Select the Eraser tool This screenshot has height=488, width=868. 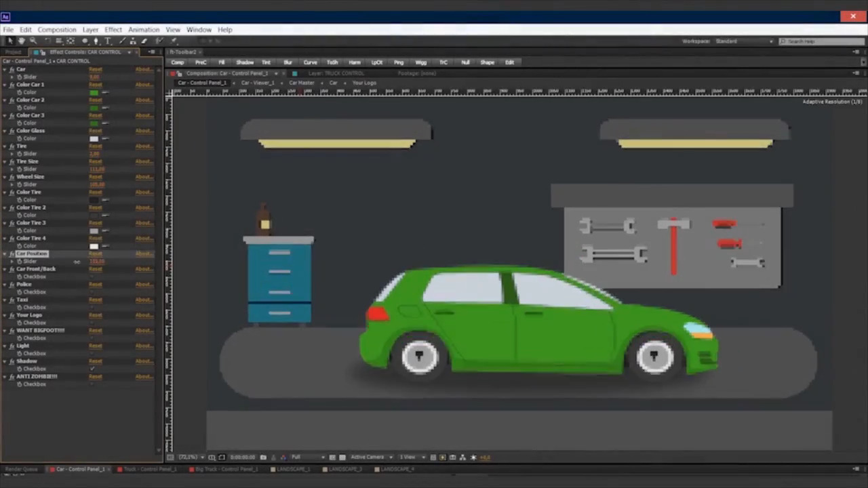pos(144,41)
